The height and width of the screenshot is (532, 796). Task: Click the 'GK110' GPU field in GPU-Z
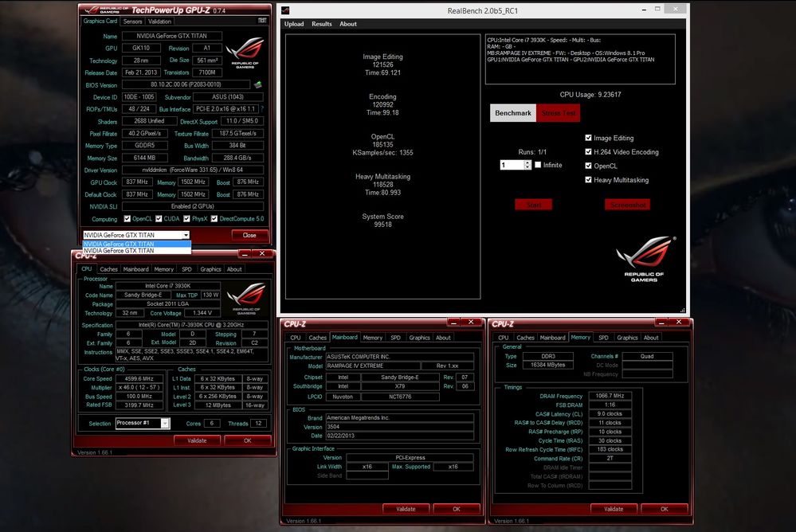[140, 49]
